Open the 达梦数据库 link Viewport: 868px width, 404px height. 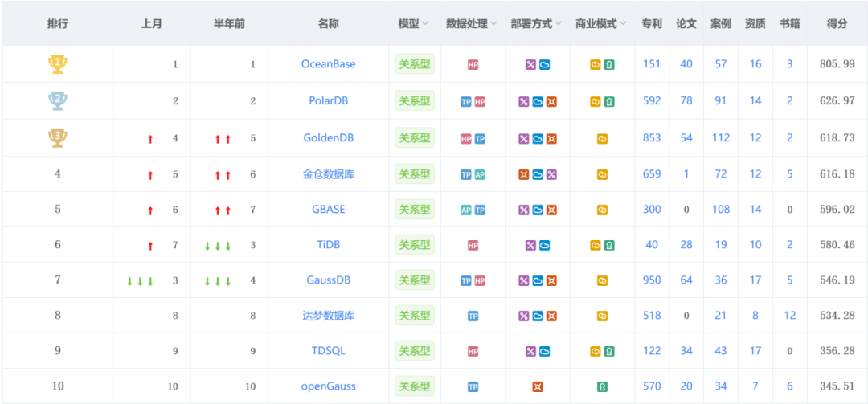coord(328,316)
